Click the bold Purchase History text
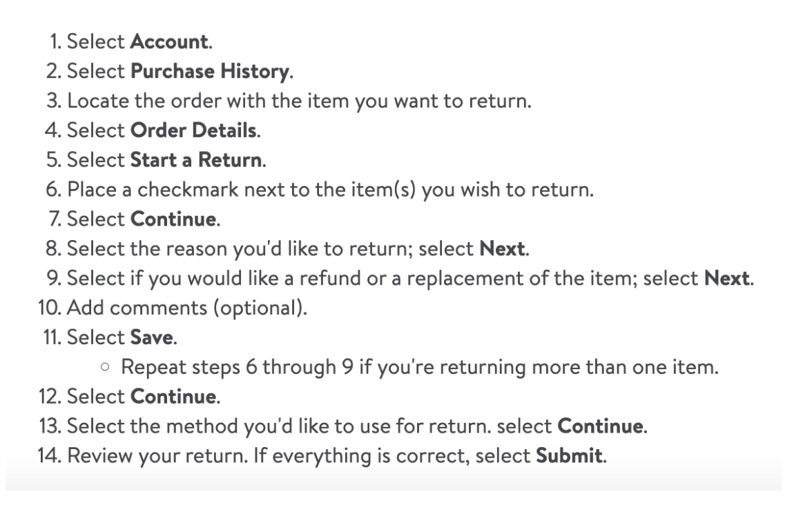The height and width of the screenshot is (505, 812). point(209,71)
